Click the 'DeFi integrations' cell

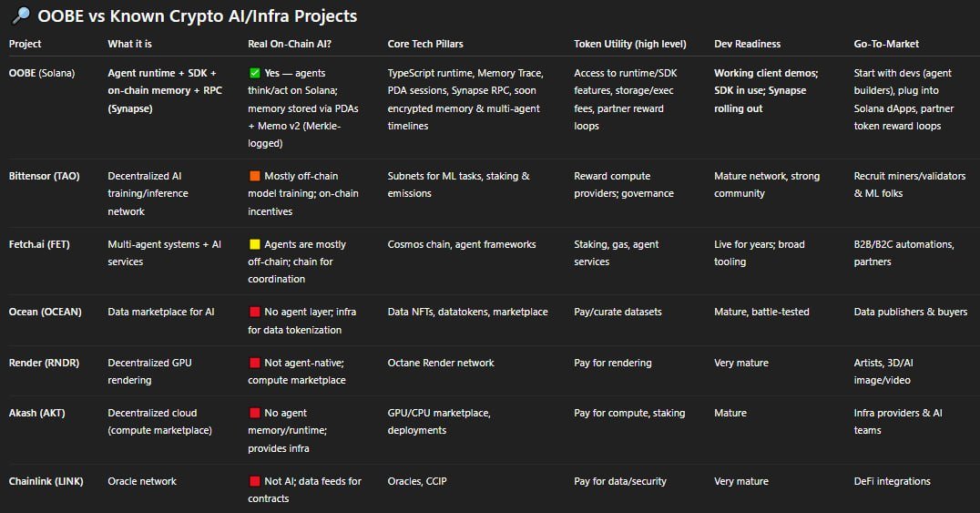pyautogui.click(x=892, y=481)
